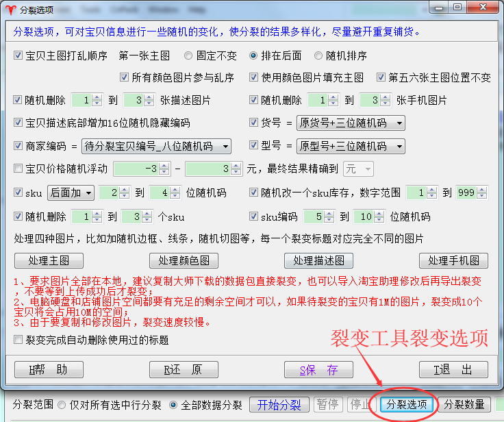504x422 pixels.
Task: Select 仅对所有选中行分裂 radio button
Action: pyautogui.click(x=62, y=404)
